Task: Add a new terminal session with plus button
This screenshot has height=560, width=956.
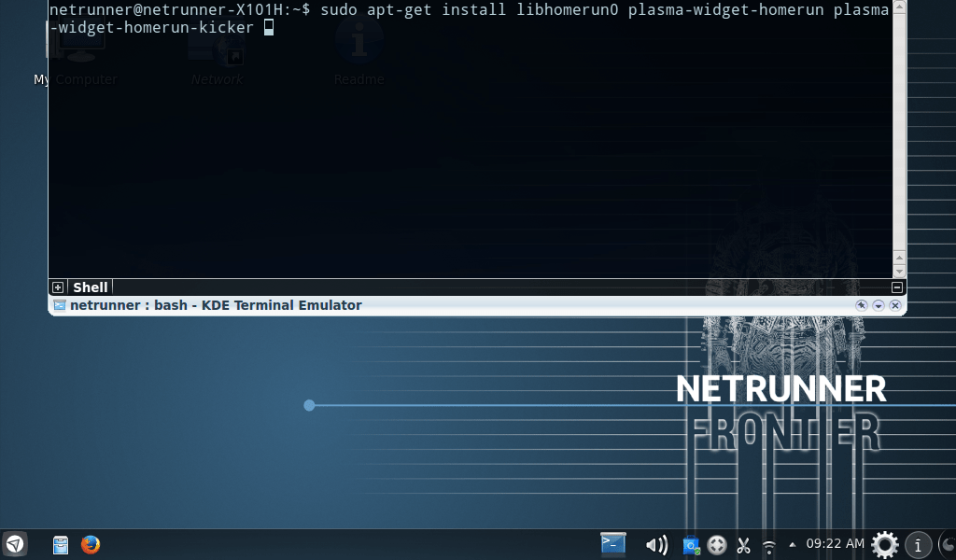Action: coord(58,287)
